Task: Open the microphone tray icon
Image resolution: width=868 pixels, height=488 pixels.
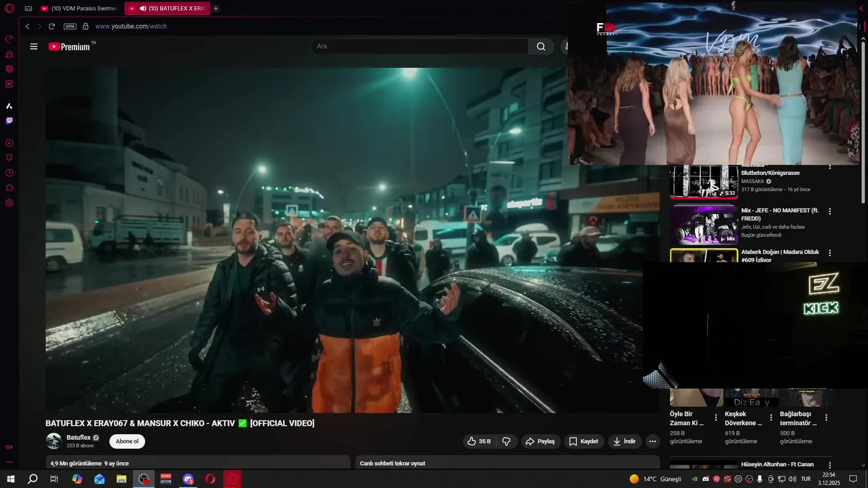Action: (759, 479)
